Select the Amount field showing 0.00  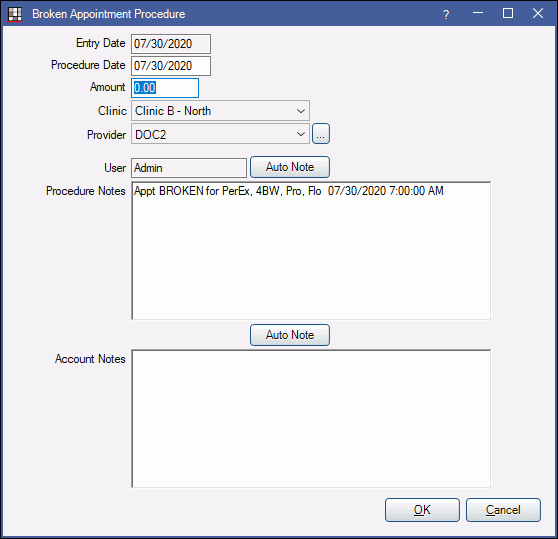tap(165, 88)
